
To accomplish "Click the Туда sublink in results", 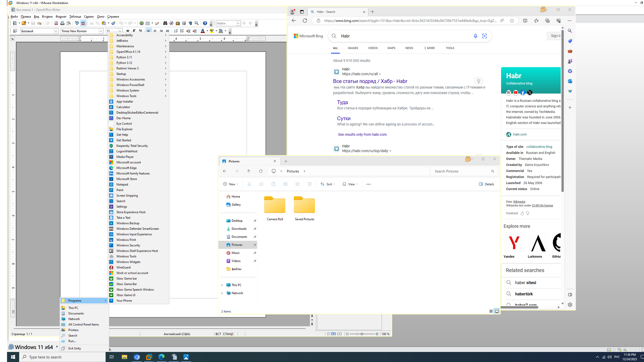I will pos(342,102).
